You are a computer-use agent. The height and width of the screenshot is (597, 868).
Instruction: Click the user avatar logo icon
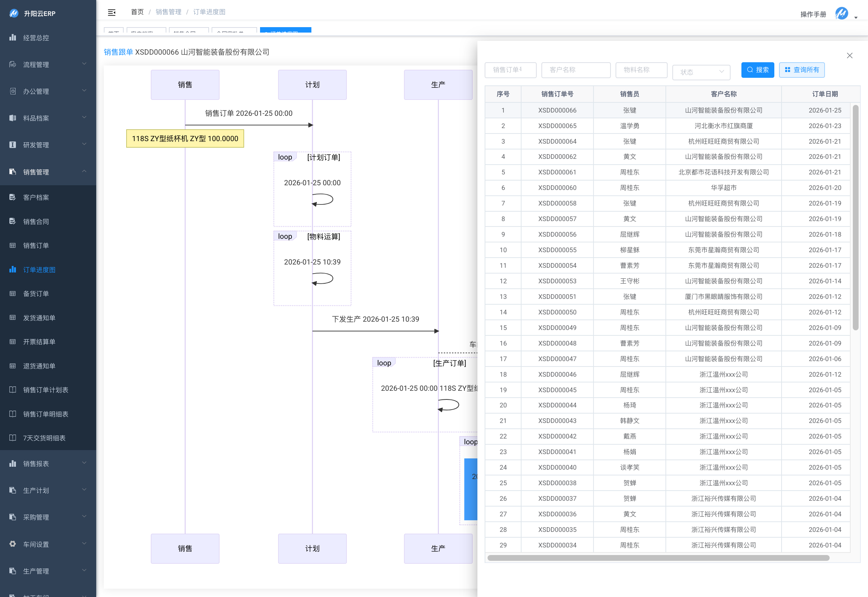coord(842,14)
